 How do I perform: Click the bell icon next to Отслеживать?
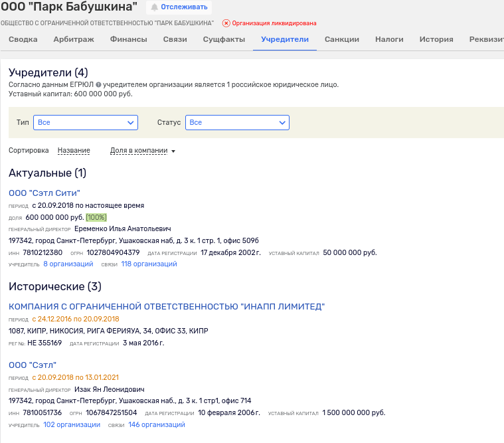pyautogui.click(x=155, y=7)
